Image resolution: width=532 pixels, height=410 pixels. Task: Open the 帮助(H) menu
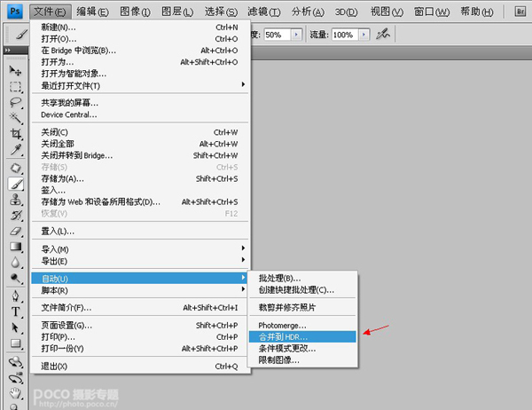click(x=477, y=12)
